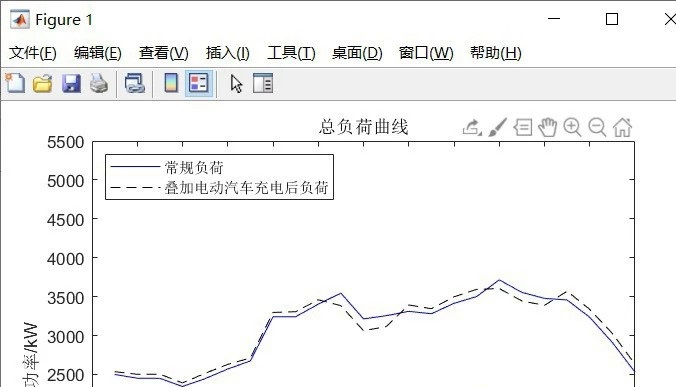
Task: Activate the Zoom Out magnifier
Action: click(x=598, y=127)
